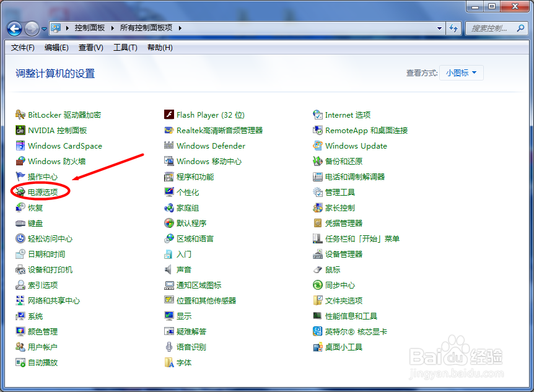The width and height of the screenshot is (534, 392).
Task: Open the 查看方式 小图标 dropdown
Action: [461, 73]
